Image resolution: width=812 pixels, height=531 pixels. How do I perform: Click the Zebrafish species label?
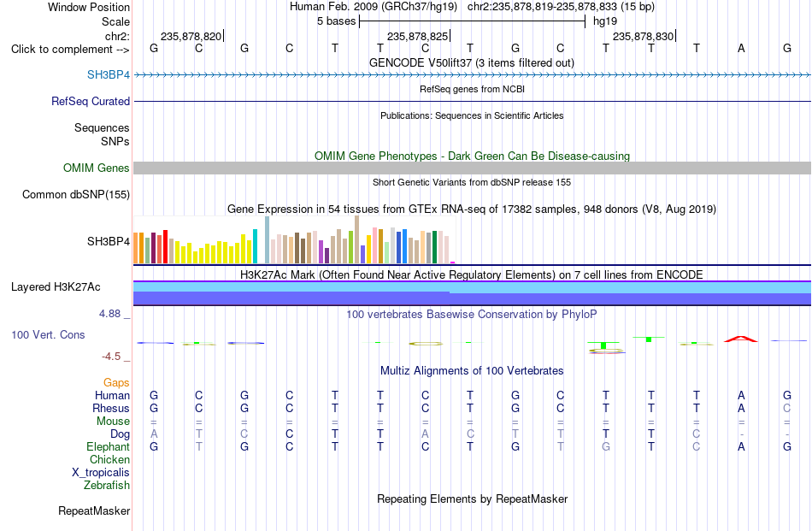tap(106, 486)
